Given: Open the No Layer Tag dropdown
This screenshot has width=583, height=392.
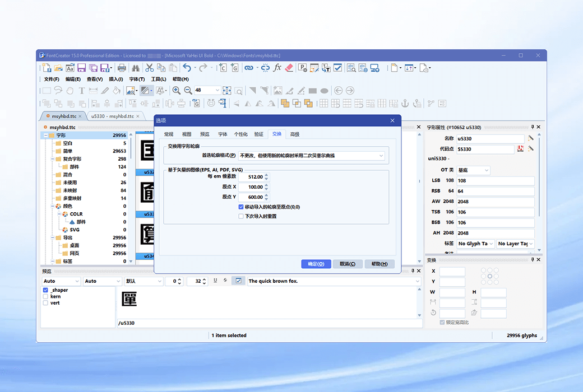Looking at the screenshot, I should (x=516, y=244).
